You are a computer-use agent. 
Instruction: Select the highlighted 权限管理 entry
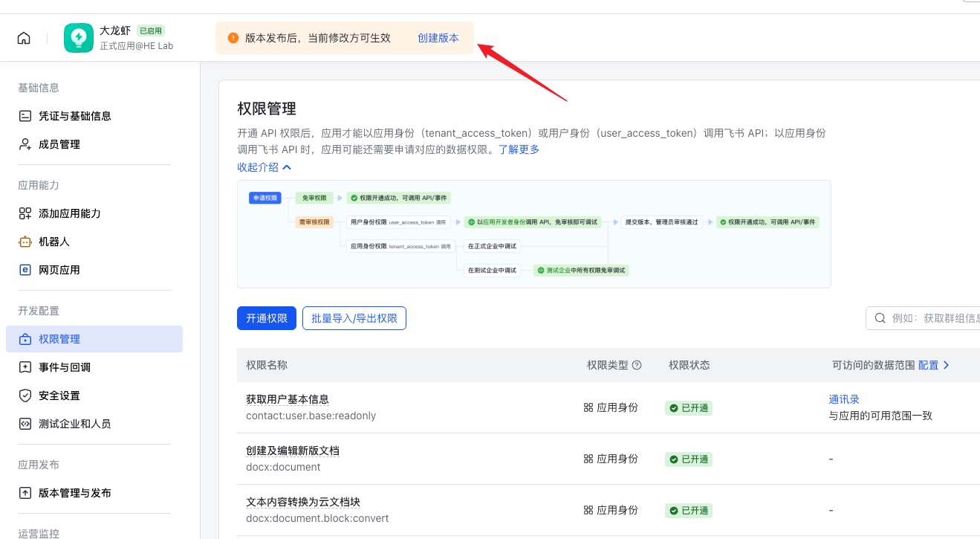pos(94,339)
